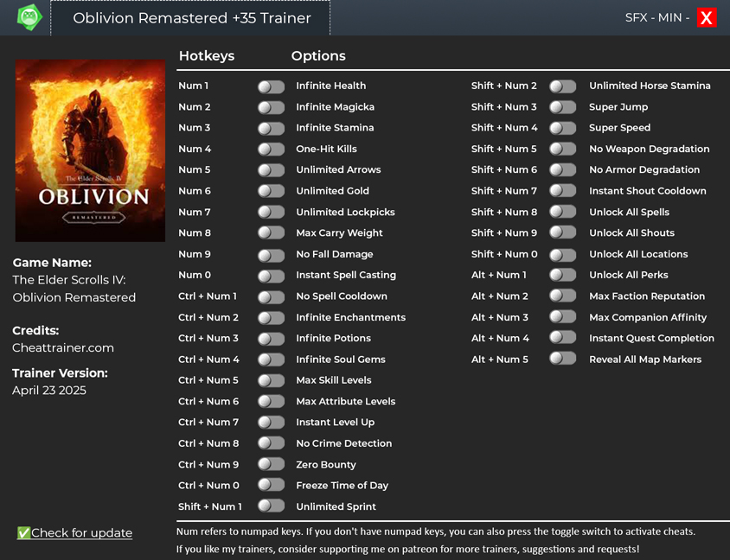Activate Instant Spell Casting toggle
Viewport: 730px width, 560px height.
click(271, 276)
